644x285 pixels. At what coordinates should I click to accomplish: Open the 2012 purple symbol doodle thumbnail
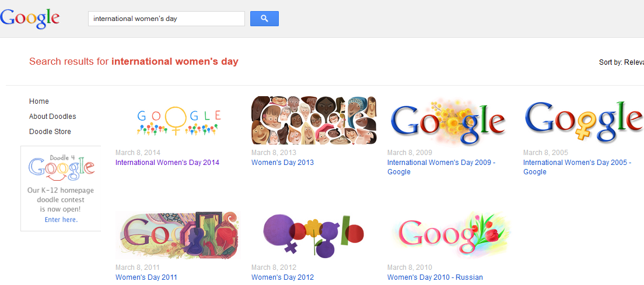click(x=313, y=235)
